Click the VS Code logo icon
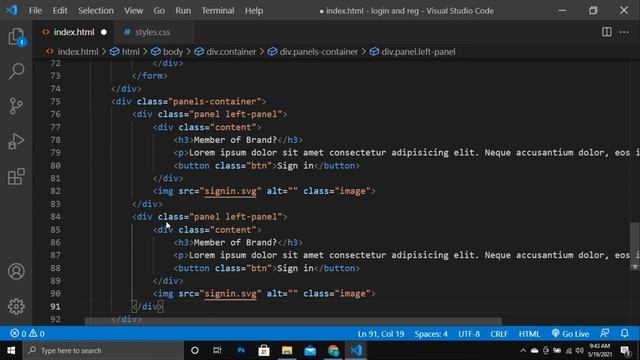 11,10
